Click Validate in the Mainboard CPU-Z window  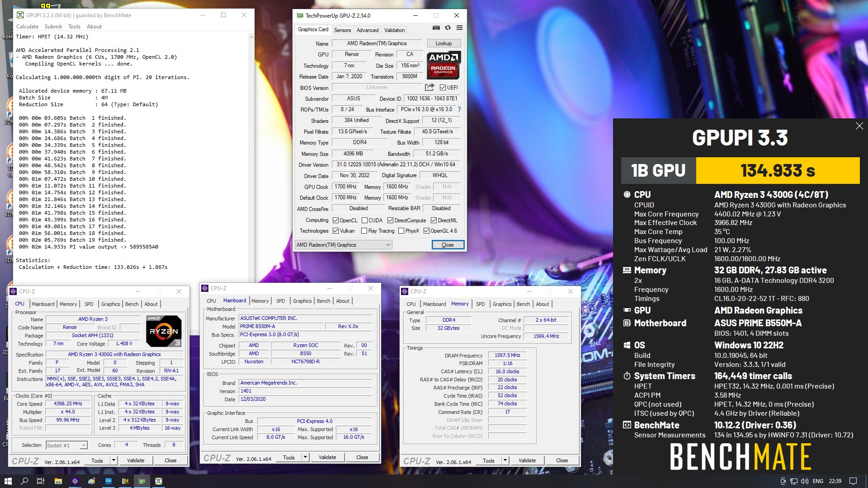click(x=327, y=457)
